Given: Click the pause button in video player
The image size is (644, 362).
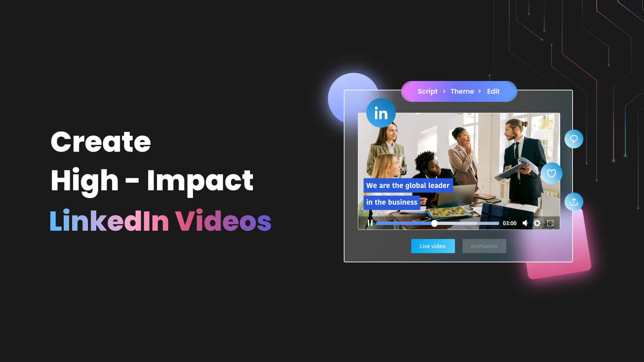Looking at the screenshot, I should [371, 223].
